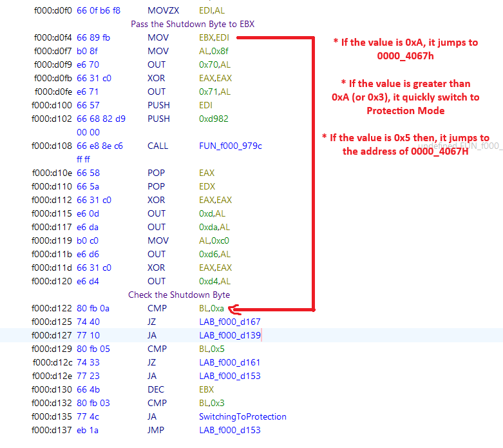Click the operand 0xd6,AL of the OUT instruction
503x448 pixels.
pyautogui.click(x=214, y=254)
